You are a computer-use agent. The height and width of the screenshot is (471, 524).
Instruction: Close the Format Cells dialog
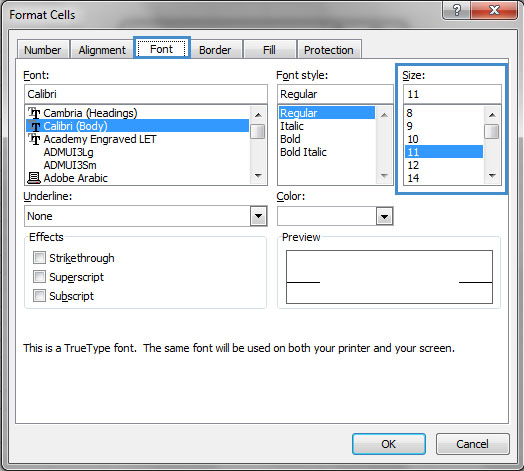(494, 10)
